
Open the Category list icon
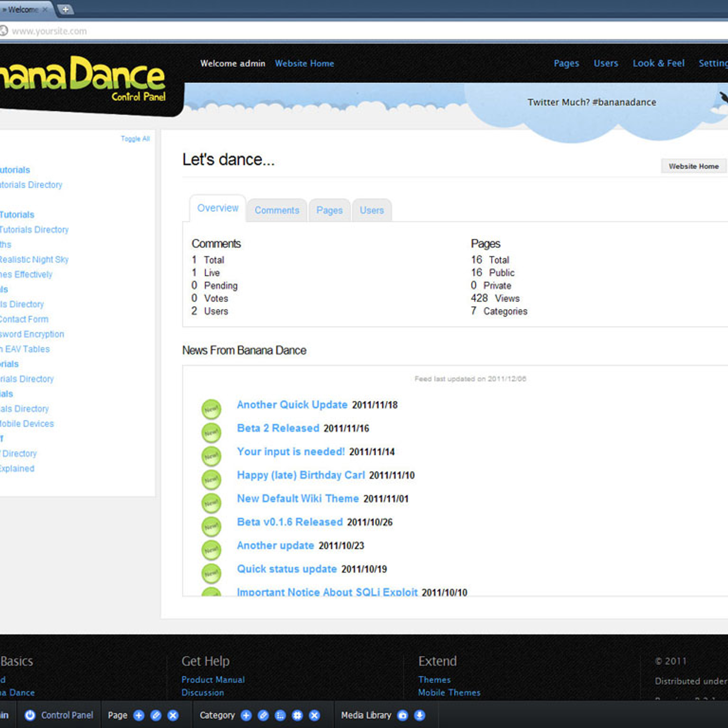point(280,715)
